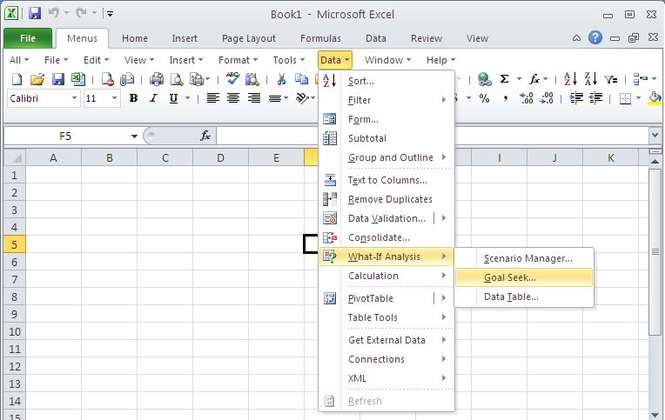Copy selection using the toolbar copy icon
The image size is (665, 420).
301,79
